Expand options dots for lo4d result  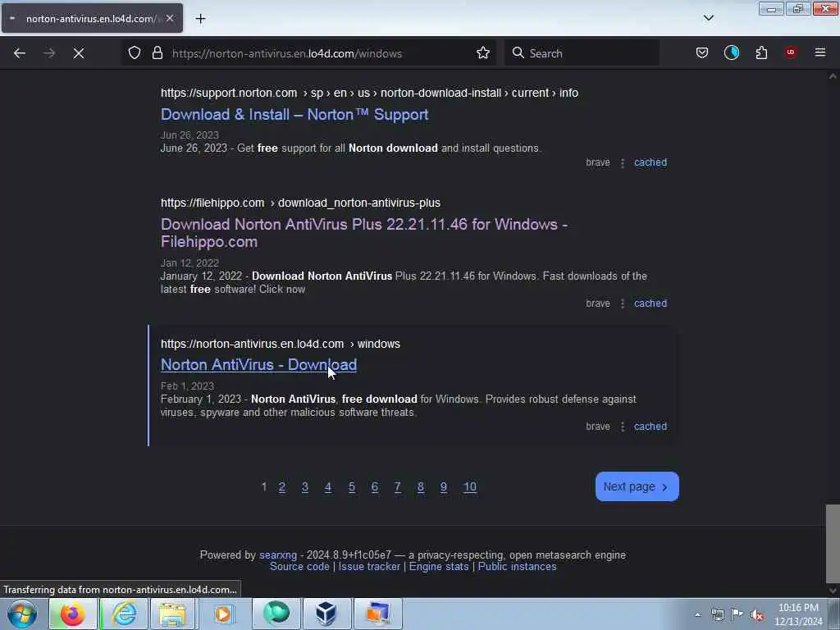click(622, 427)
